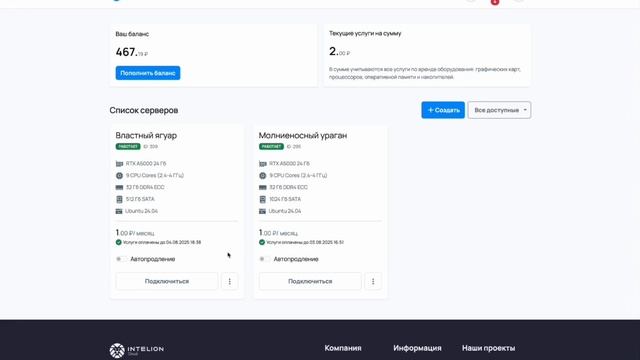Click the Наши проекты footer heading
The height and width of the screenshot is (360, 640).
(x=489, y=348)
